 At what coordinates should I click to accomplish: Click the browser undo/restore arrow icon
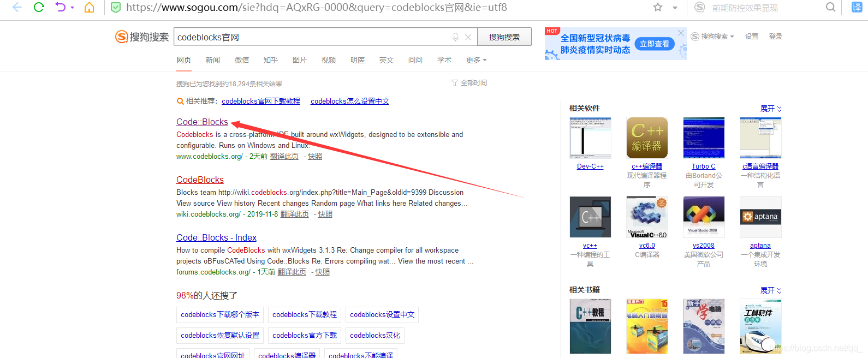coord(60,8)
